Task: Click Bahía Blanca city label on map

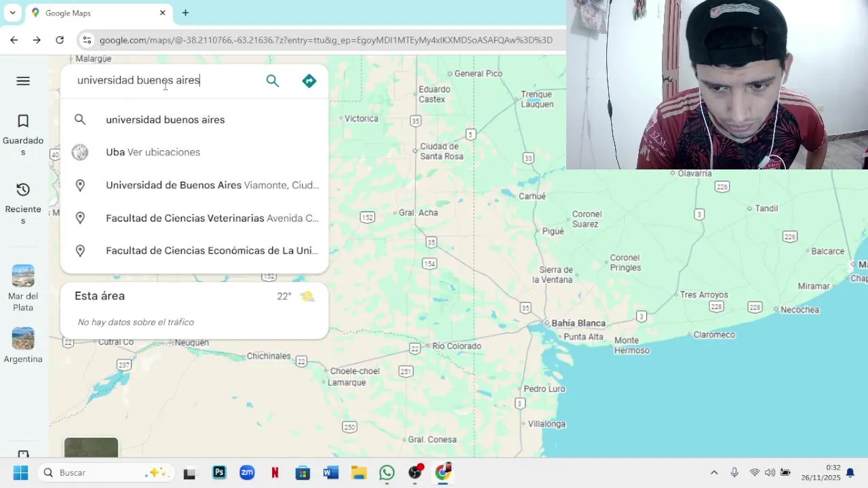Action: point(578,323)
